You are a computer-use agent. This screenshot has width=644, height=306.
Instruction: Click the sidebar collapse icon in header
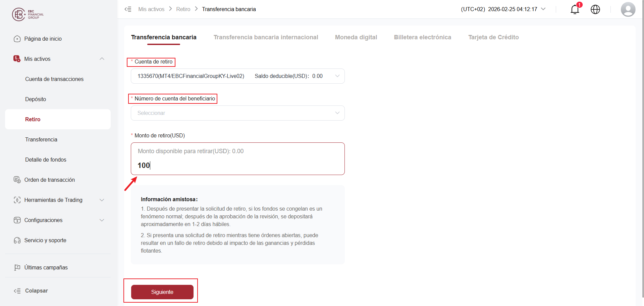(x=128, y=9)
